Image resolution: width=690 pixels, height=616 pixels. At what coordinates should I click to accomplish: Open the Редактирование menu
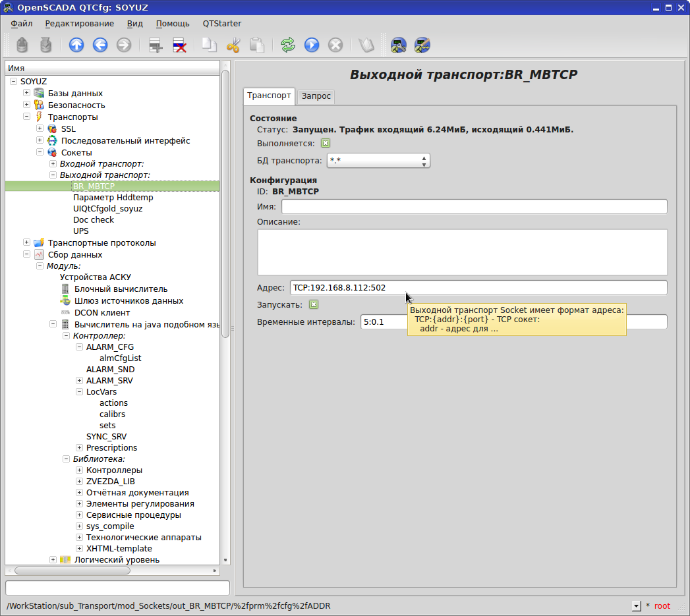tap(80, 23)
